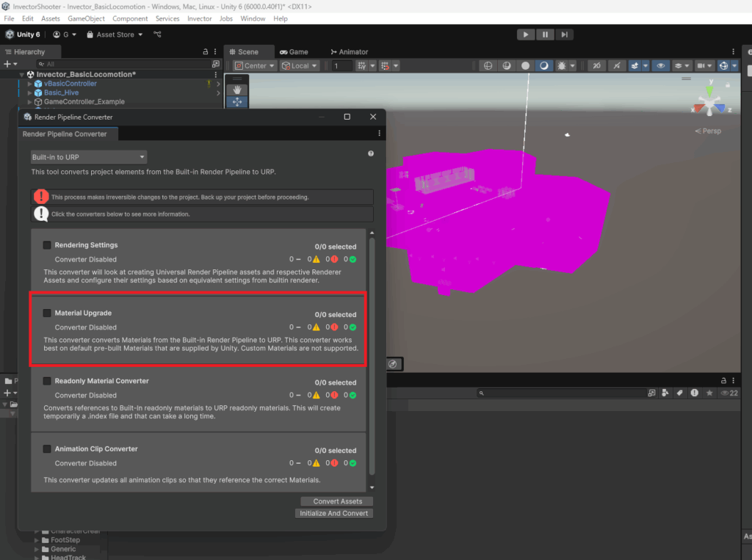Screen dimensions: 752x560
Task: Open Unity version control branch icon
Action: (157, 34)
